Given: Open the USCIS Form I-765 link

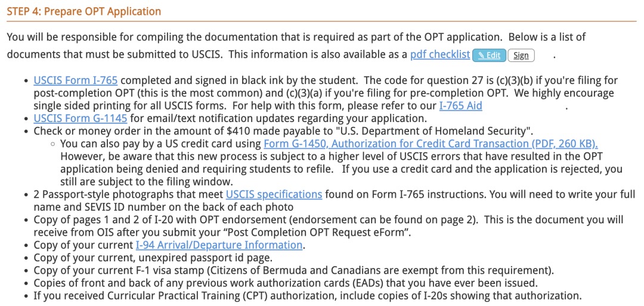Looking at the screenshot, I should click(76, 80).
